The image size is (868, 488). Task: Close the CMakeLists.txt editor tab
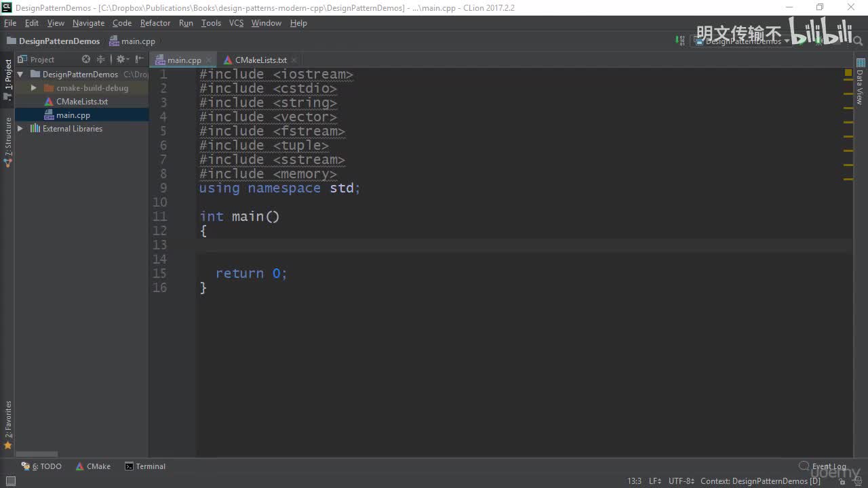point(293,60)
